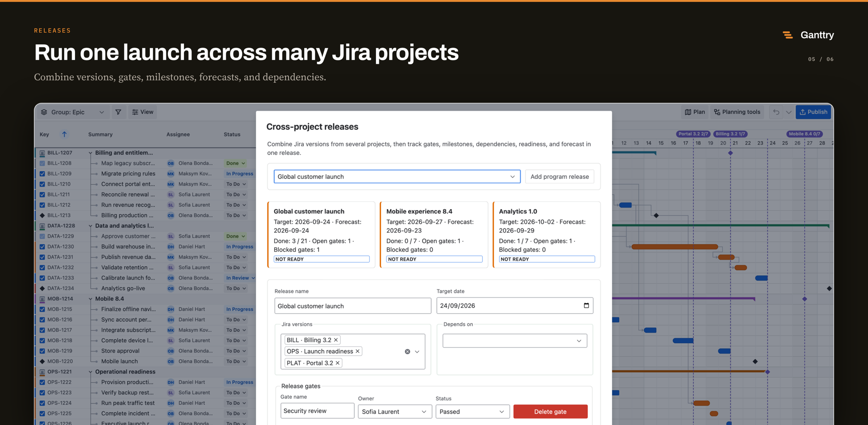Collapse the Mobile 8.4 epic group
868x425 pixels.
90,299
